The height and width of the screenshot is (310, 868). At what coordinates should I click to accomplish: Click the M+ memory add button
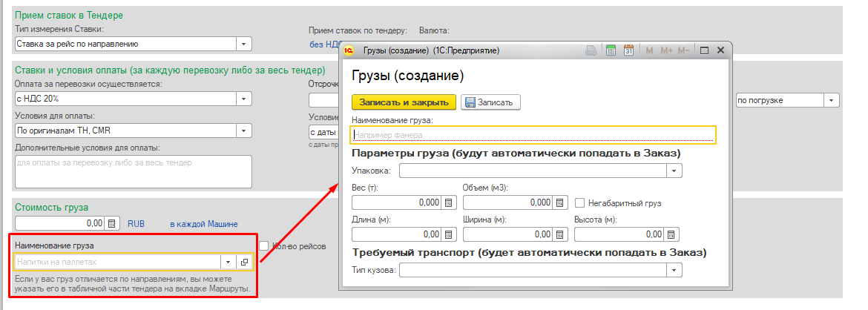(666, 50)
